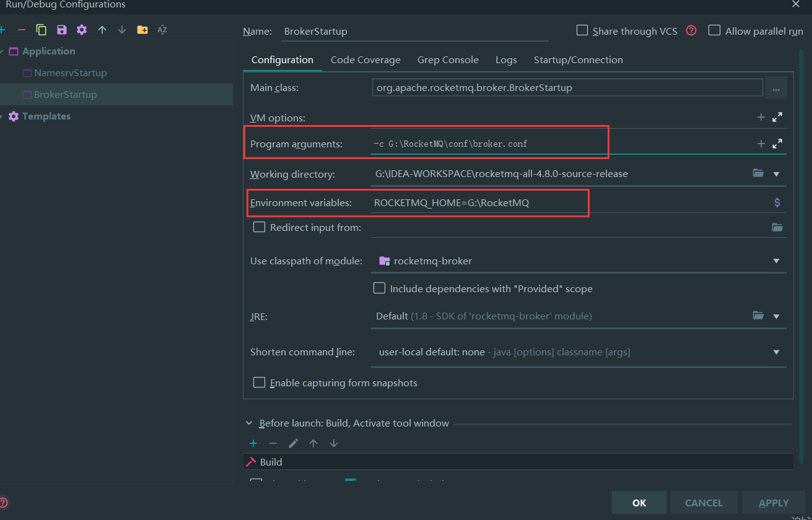812x520 pixels.
Task: Switch to Grep Console tab
Action: (448, 60)
